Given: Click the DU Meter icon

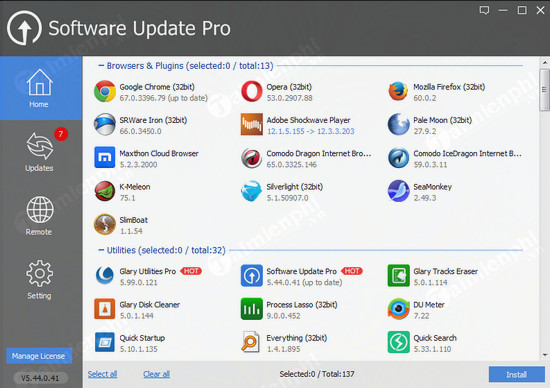Looking at the screenshot, I should [398, 309].
